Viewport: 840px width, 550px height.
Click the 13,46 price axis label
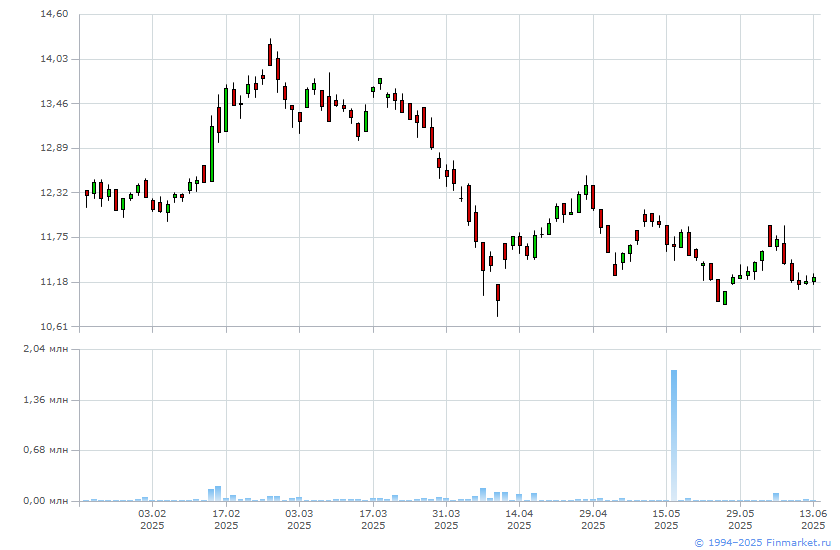54,103
